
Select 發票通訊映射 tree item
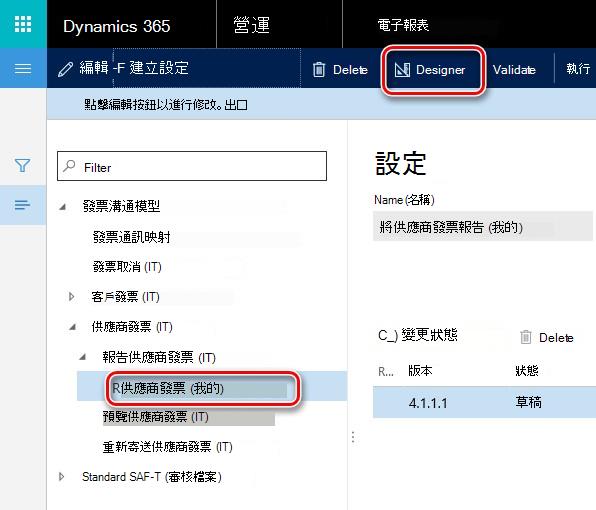(132, 237)
